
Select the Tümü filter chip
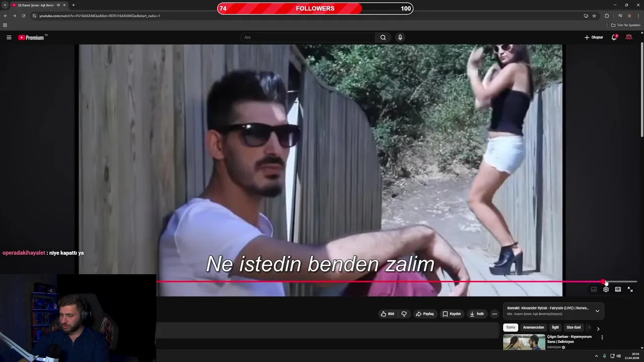pyautogui.click(x=511, y=327)
